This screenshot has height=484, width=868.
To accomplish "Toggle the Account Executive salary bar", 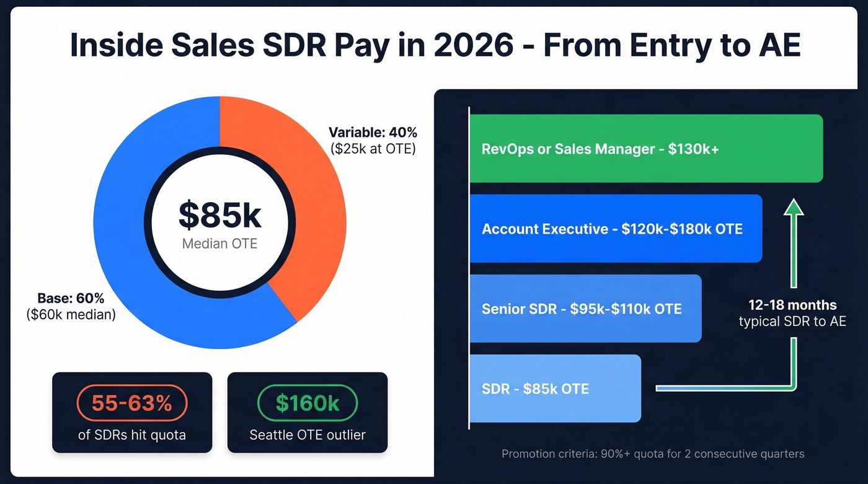I will [x=617, y=229].
